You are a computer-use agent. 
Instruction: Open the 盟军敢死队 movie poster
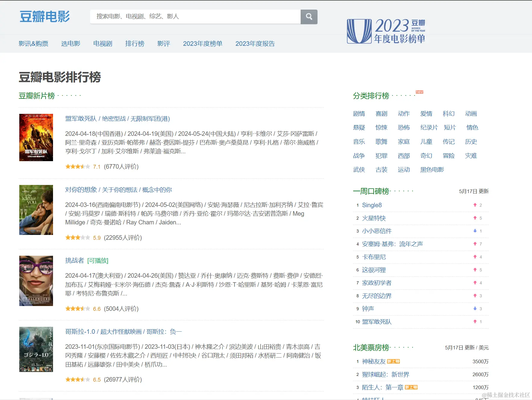[36, 137]
